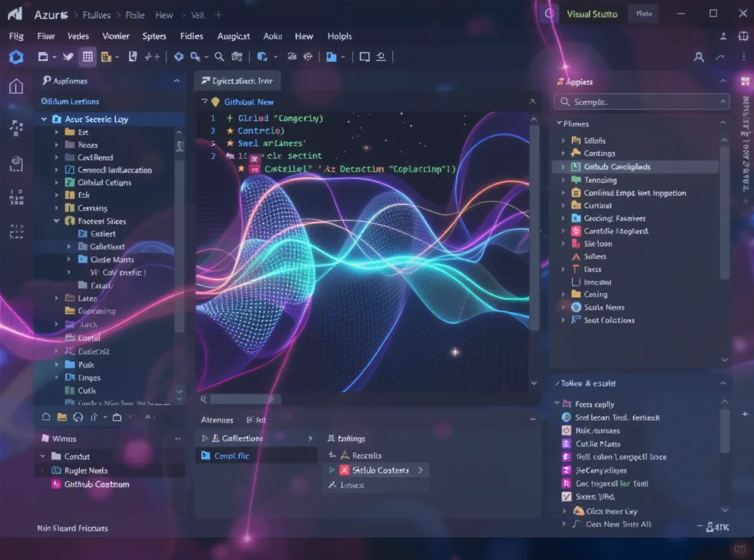
Task: Click the scattered-dots icon in left sidebar
Action: pos(17,127)
